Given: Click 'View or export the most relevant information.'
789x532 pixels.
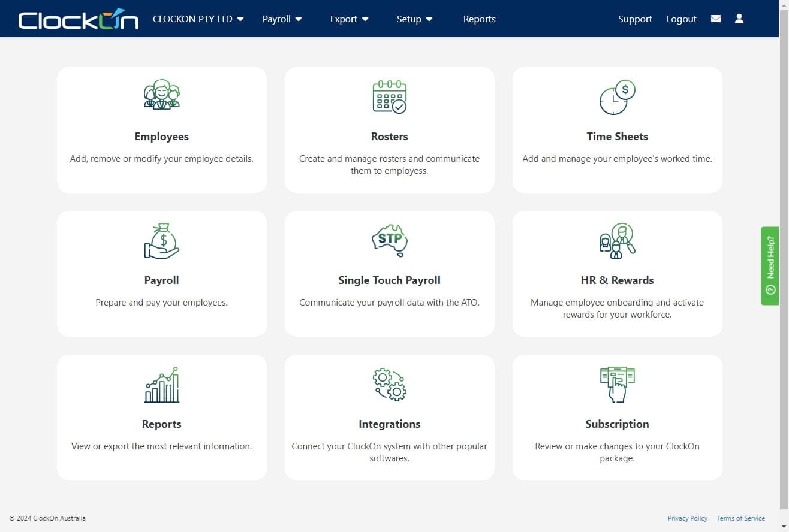Looking at the screenshot, I should click(162, 446).
